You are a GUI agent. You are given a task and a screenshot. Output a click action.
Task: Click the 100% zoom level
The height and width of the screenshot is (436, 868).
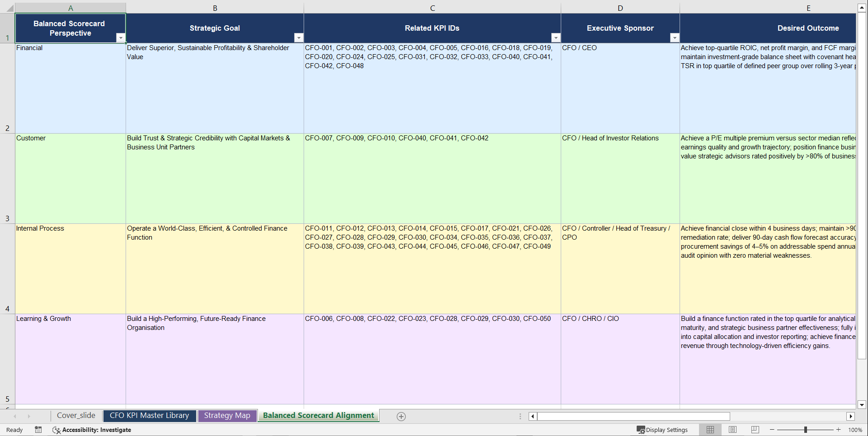[855, 430]
